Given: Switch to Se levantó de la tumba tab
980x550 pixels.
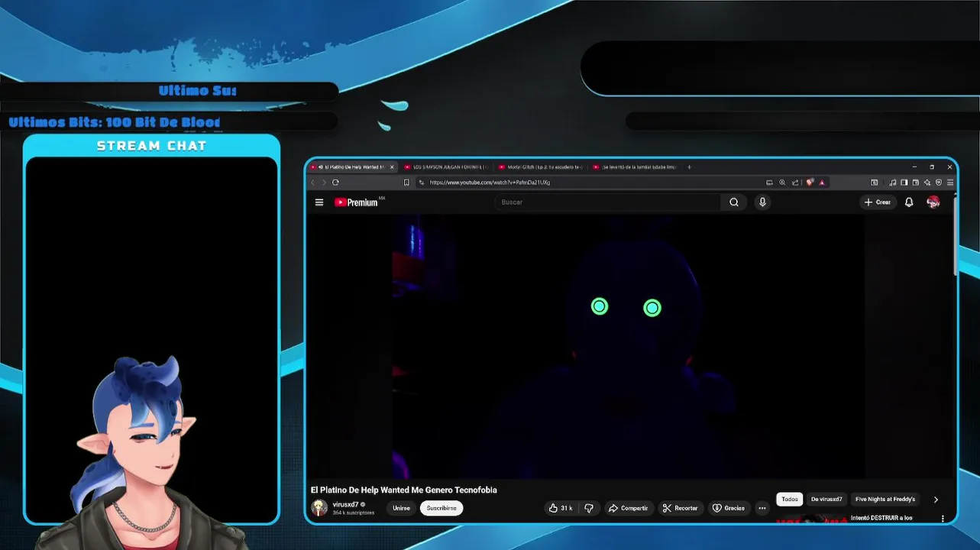Looking at the screenshot, I should (636, 167).
